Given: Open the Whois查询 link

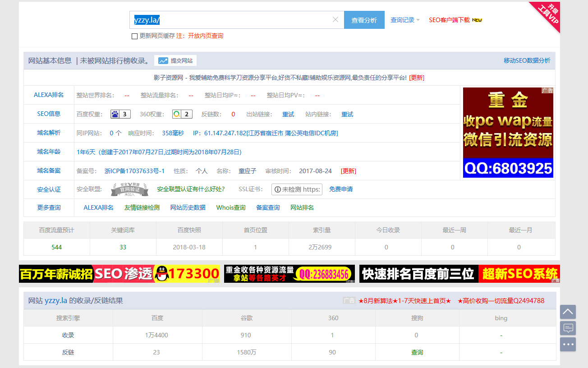Looking at the screenshot, I should [x=230, y=208].
